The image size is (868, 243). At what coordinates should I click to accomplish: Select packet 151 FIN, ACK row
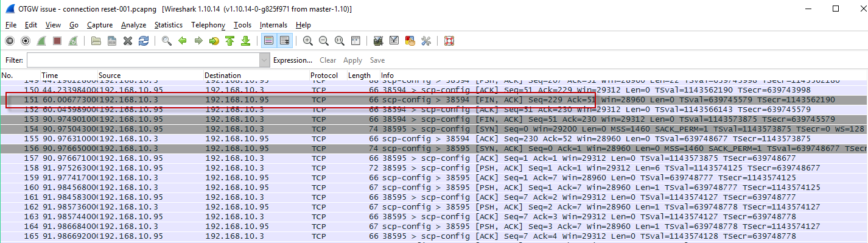point(434,100)
